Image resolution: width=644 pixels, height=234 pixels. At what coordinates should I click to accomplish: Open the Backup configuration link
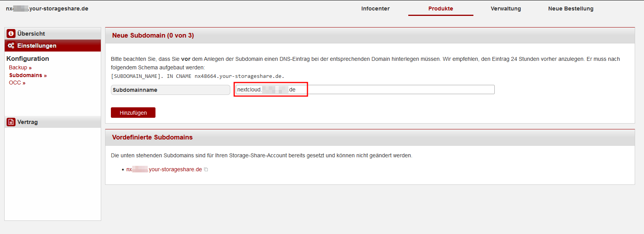click(20, 68)
